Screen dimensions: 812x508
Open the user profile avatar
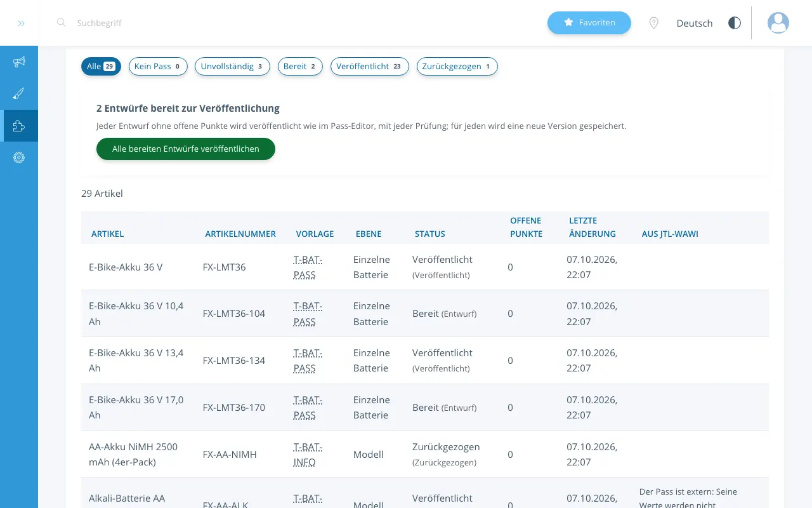point(778,23)
